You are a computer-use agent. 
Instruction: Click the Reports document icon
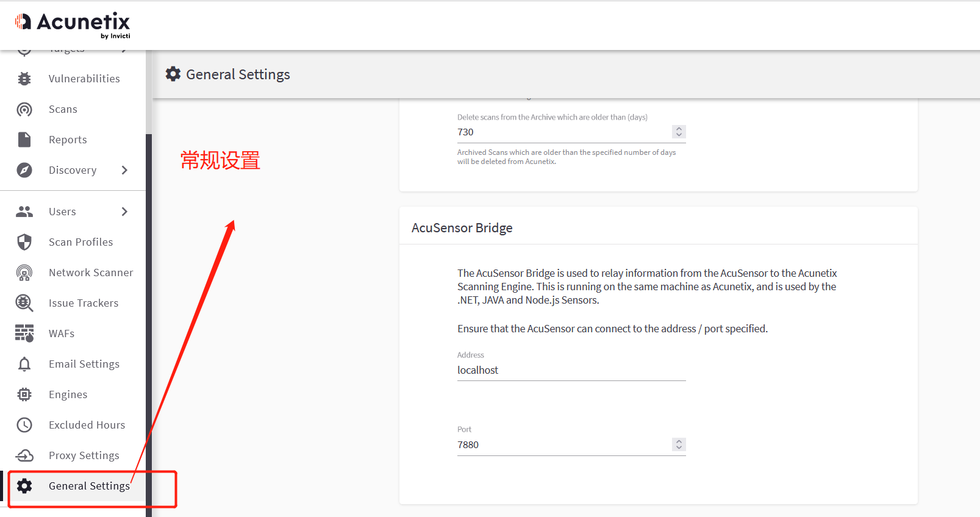point(24,140)
